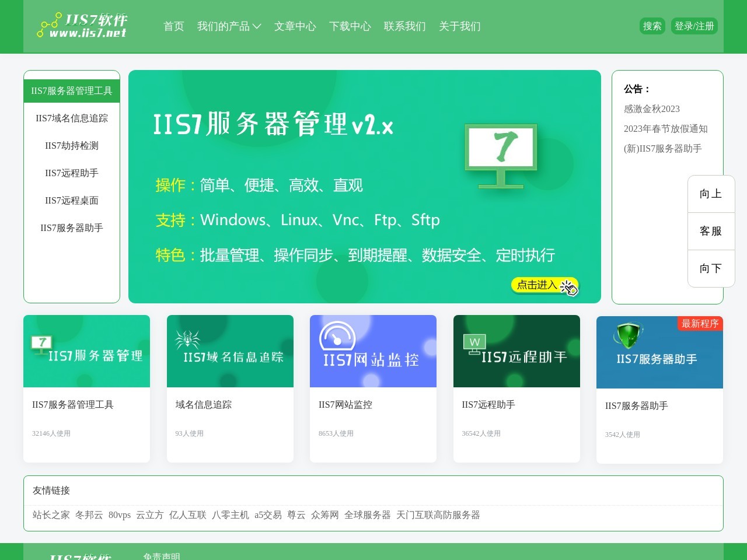747x560 pixels.
Task: Expand the 我们的产品 dropdown menu
Action: [229, 26]
